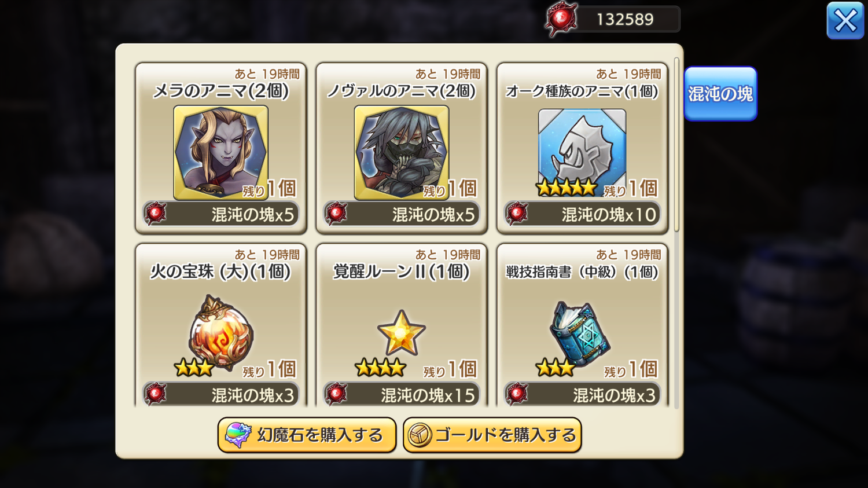Buy 覚醒ルーンII for 混沌の塊x15
868x488 pixels.
(401, 395)
